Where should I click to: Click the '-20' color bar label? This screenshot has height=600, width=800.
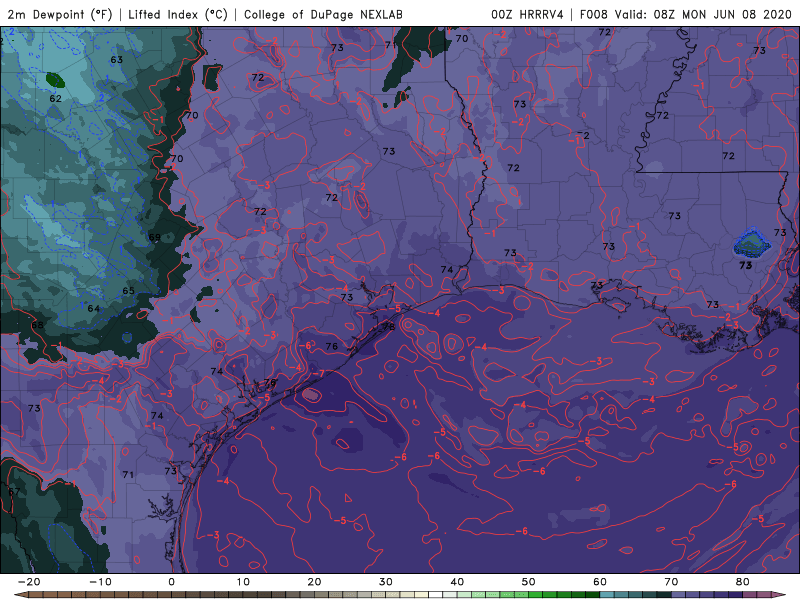coord(29,582)
